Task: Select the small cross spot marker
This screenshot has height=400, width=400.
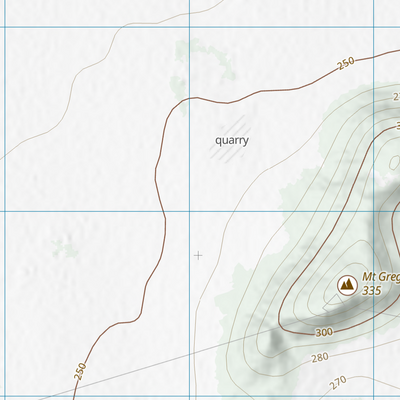Action: 198,256
